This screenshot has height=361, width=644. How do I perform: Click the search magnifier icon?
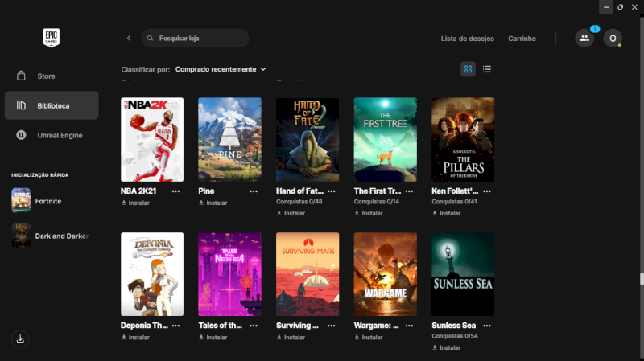(151, 38)
